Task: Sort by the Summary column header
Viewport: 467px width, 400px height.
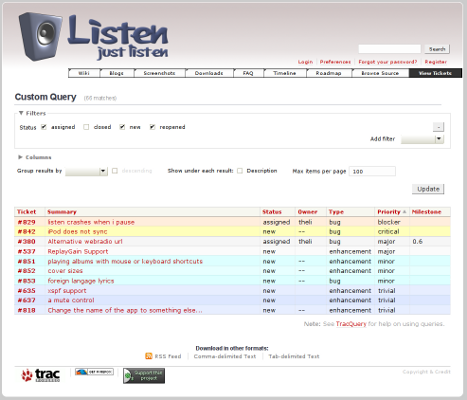Action: [62, 212]
